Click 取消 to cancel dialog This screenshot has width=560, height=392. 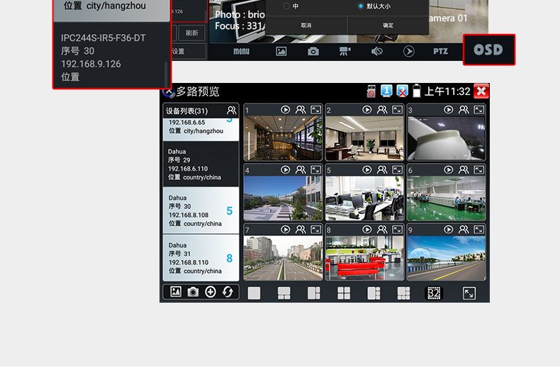pos(306,26)
